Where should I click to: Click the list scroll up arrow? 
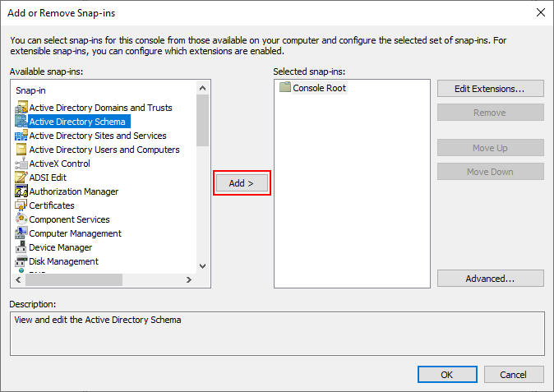[202, 88]
